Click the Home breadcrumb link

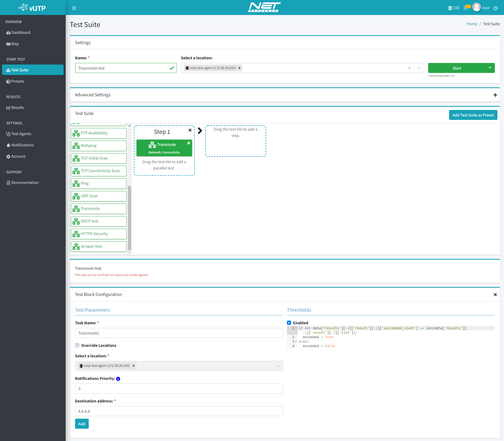pos(471,24)
